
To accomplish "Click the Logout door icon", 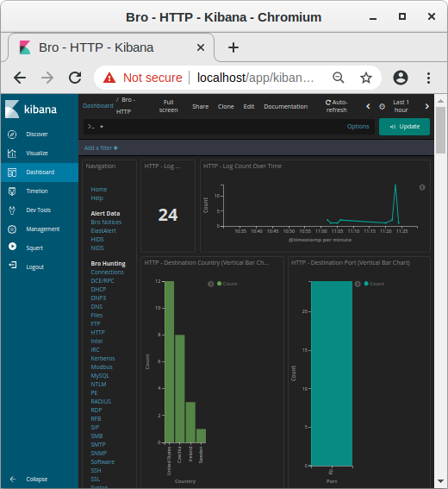I will (12, 265).
